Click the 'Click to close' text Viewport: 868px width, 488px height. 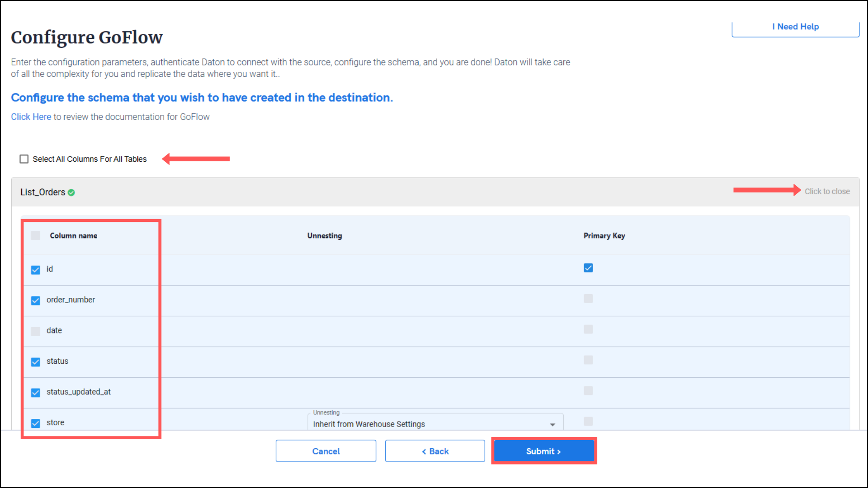[x=827, y=192]
